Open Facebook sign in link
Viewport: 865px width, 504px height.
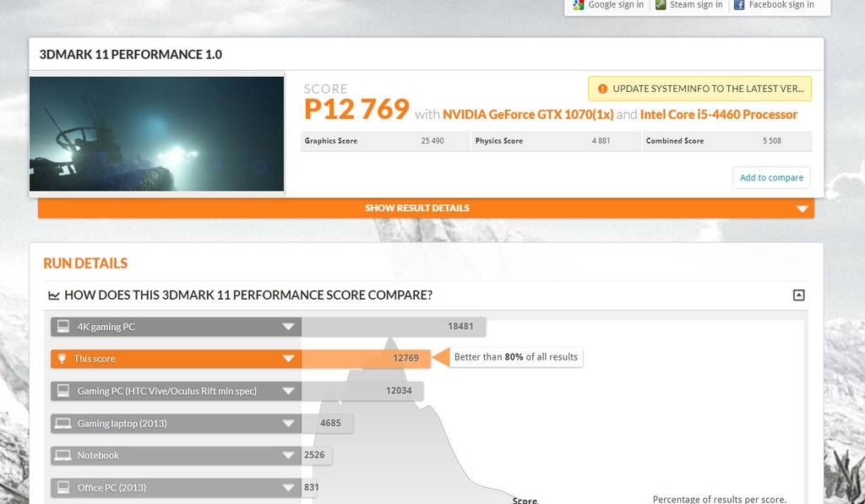[781, 5]
